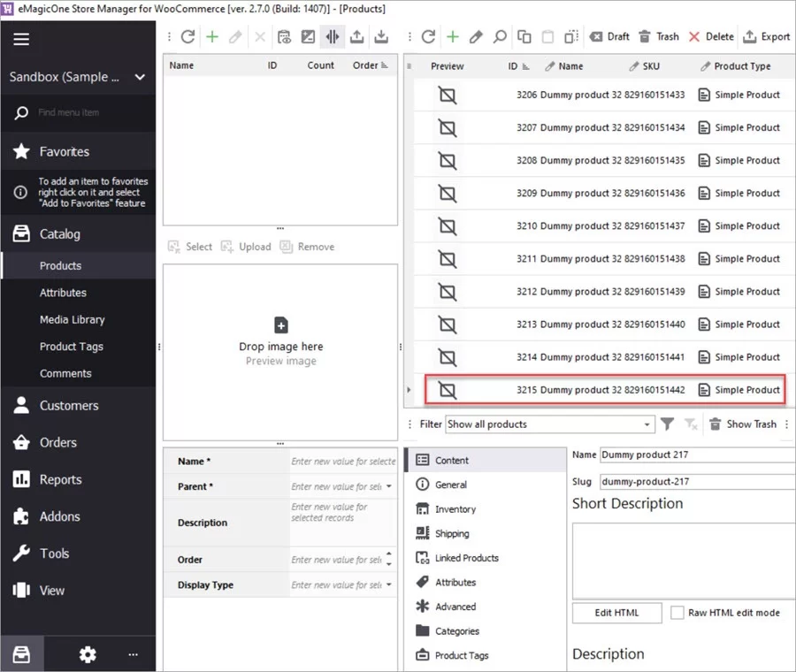Screen dimensions: 796x672
Task: Toggle the split view icon in the toolbar
Action: point(332,36)
